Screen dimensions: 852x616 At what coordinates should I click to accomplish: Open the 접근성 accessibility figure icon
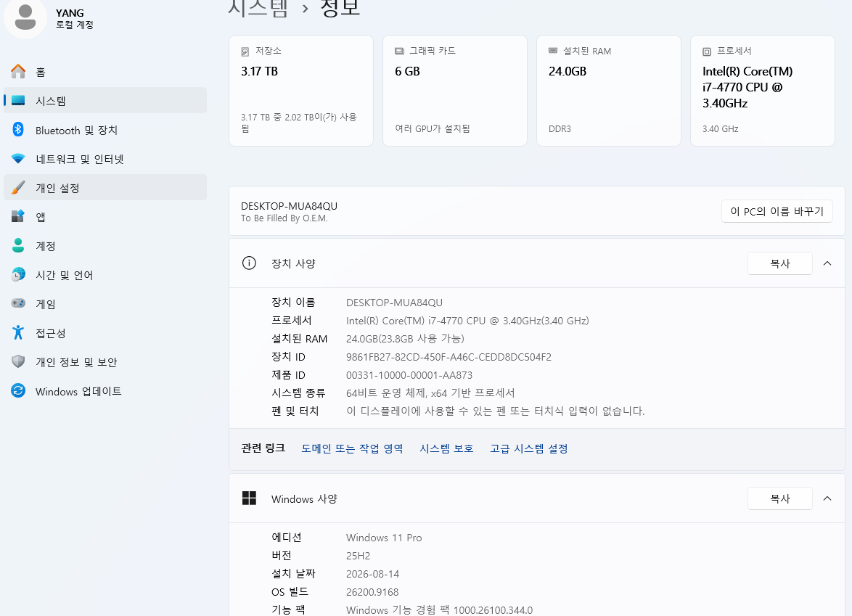click(18, 332)
